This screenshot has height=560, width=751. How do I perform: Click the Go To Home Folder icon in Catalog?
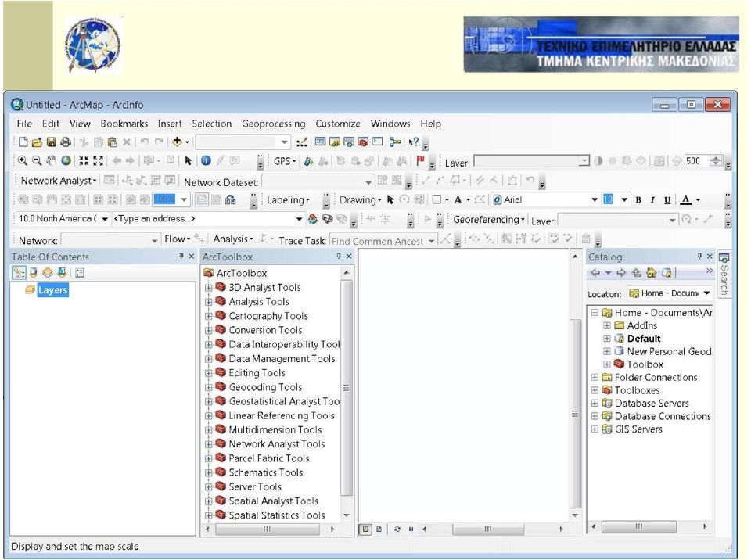click(651, 273)
